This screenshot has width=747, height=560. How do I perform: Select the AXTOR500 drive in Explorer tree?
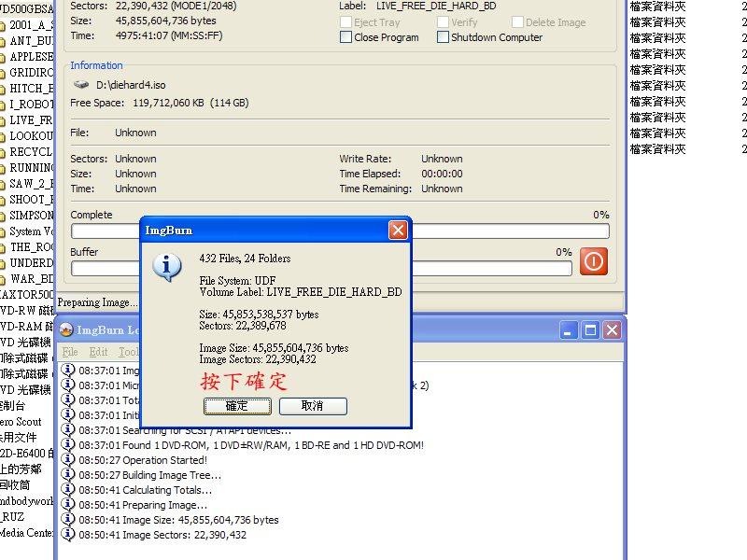[27, 295]
